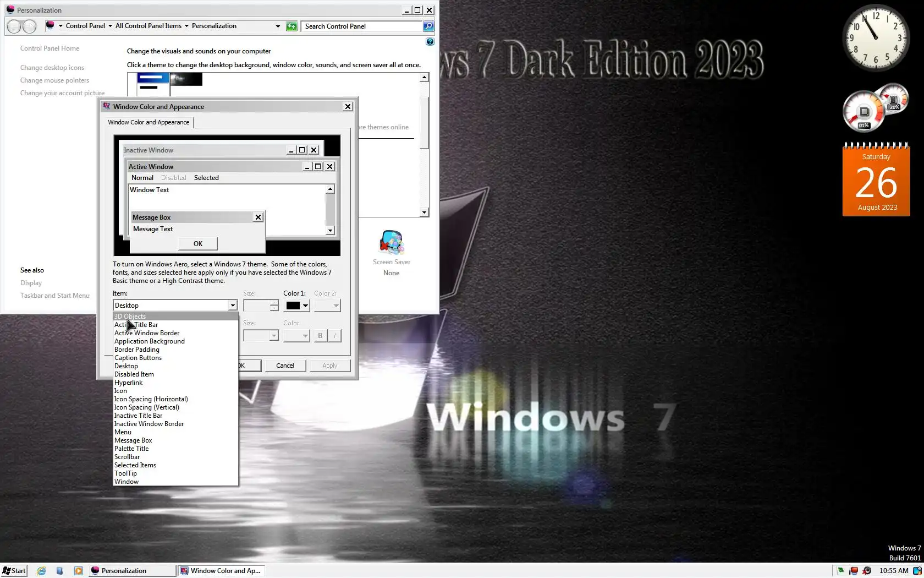Viewport: 924px width, 578px height.
Task: Select the dark theme thumbnail
Action: click(186, 79)
